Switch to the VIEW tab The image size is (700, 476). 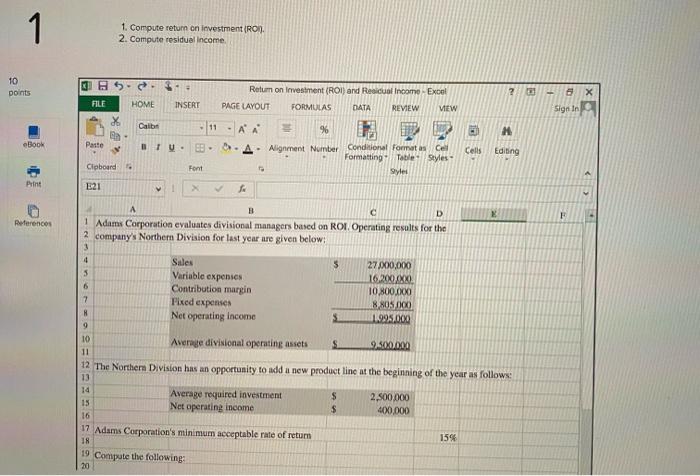tap(448, 109)
